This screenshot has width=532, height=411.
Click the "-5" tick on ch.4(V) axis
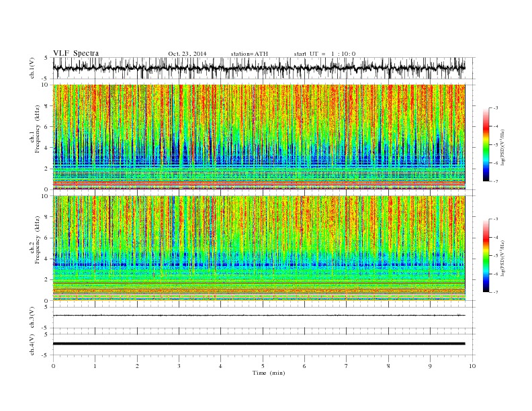click(x=46, y=355)
